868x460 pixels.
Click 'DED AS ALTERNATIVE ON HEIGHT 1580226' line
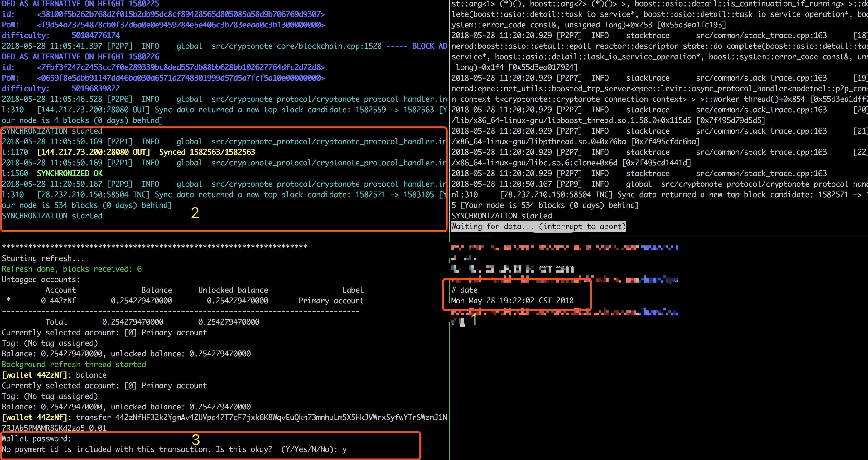pos(80,57)
